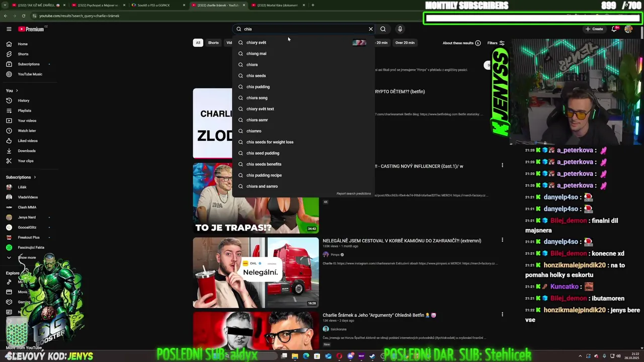Viewport: 644px width, 362px height.
Task: Choose suggestion 'chiara'
Action: pos(303,65)
